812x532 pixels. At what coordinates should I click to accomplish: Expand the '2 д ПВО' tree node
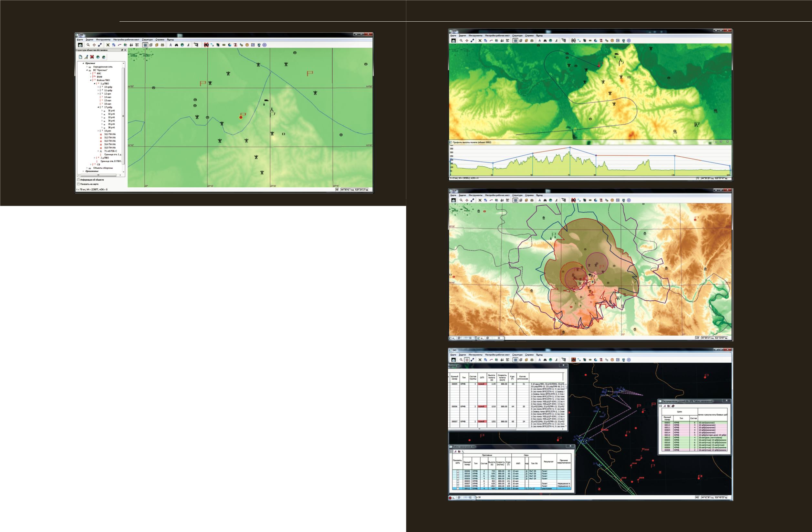tap(95, 158)
